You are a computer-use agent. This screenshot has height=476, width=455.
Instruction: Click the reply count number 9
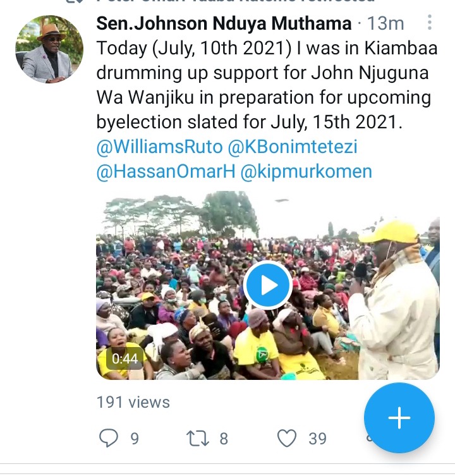click(135, 439)
